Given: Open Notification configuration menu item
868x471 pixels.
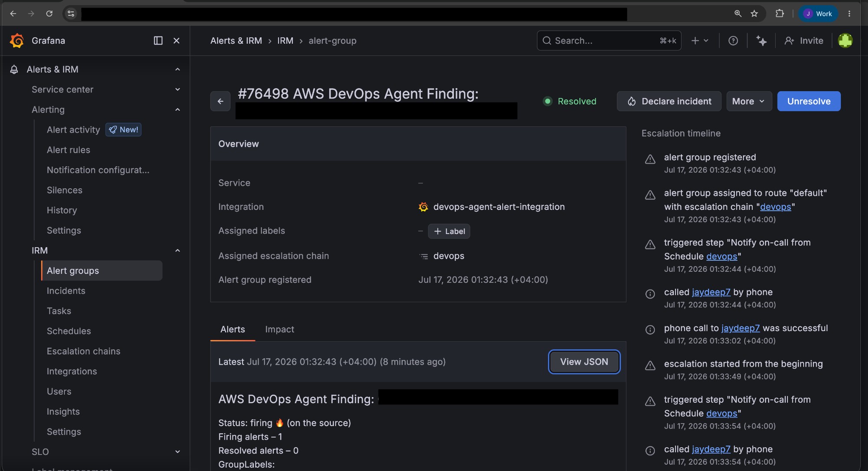Looking at the screenshot, I should [x=98, y=170].
